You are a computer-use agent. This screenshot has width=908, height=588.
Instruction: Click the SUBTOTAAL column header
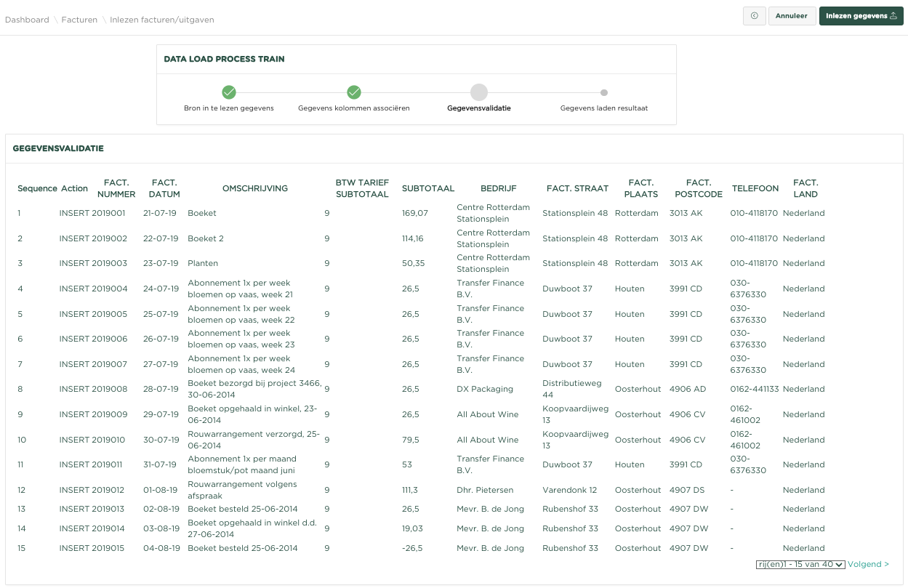pyautogui.click(x=428, y=188)
